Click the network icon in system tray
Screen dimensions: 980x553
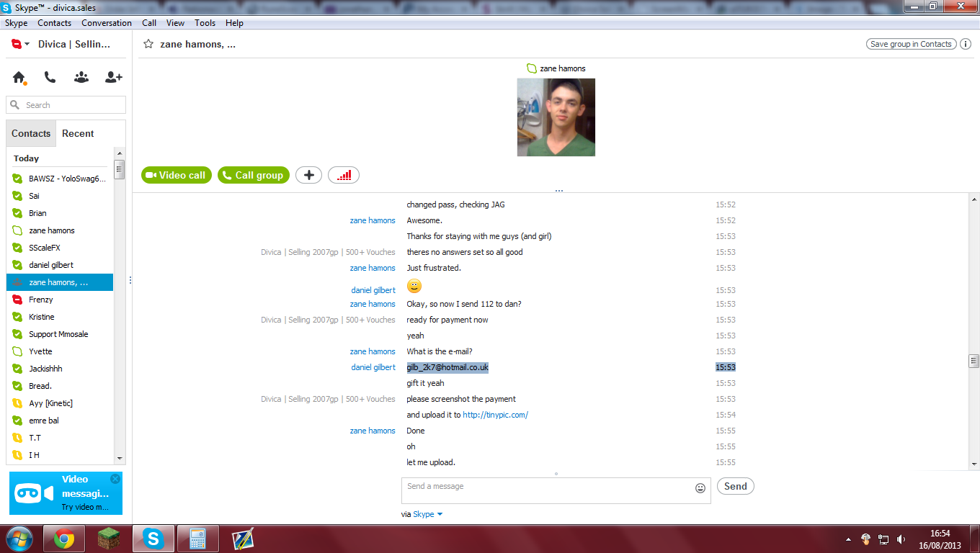(x=883, y=539)
